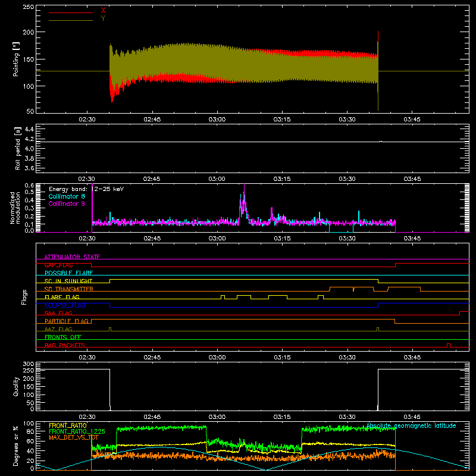The height and width of the screenshot is (476, 476).
Task: Select the SAA_FLAG label
Action: pyautogui.click(x=58, y=313)
